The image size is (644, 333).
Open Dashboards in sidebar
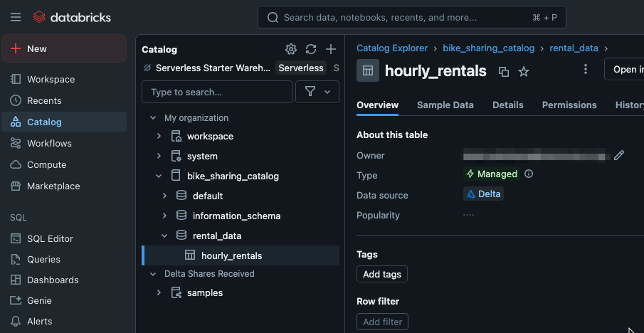click(x=64, y=280)
